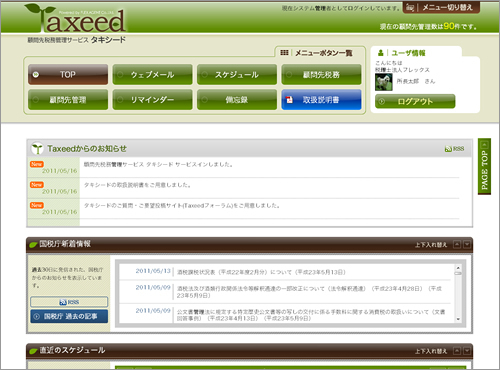Open the スケジュール menu button

click(x=237, y=74)
